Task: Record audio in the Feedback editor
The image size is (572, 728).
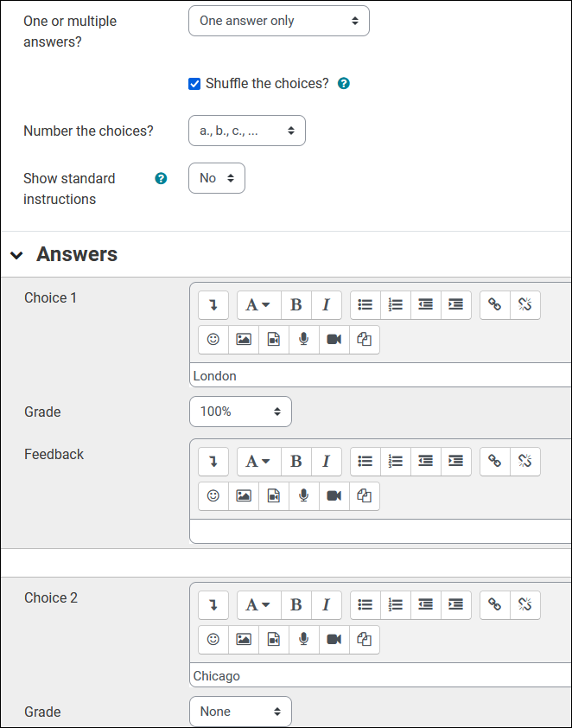Action: [303, 495]
